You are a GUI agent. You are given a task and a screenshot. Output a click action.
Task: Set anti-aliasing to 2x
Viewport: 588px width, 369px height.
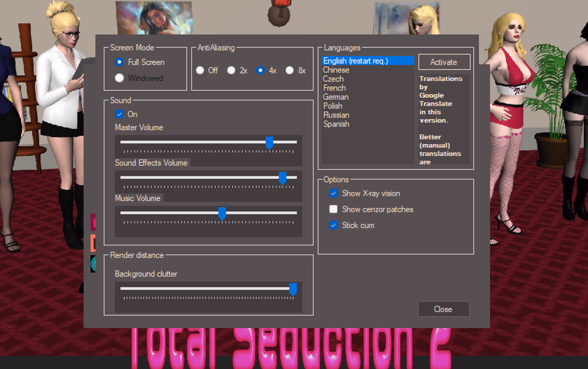pos(231,71)
